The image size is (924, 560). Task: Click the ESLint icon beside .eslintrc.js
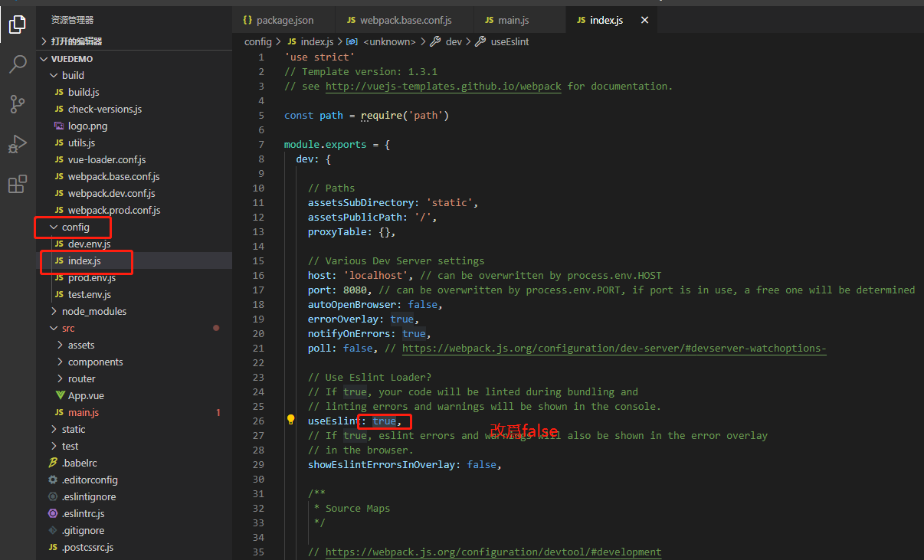coord(53,513)
